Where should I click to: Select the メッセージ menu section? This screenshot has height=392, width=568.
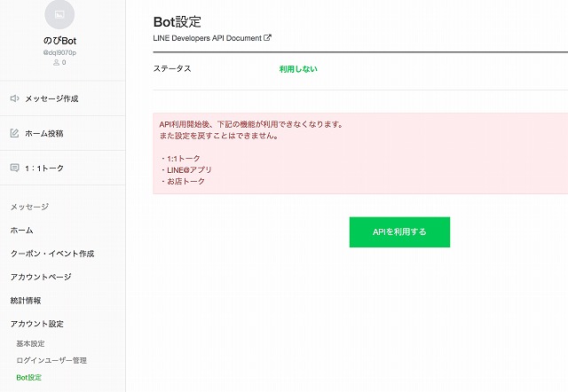(29, 207)
